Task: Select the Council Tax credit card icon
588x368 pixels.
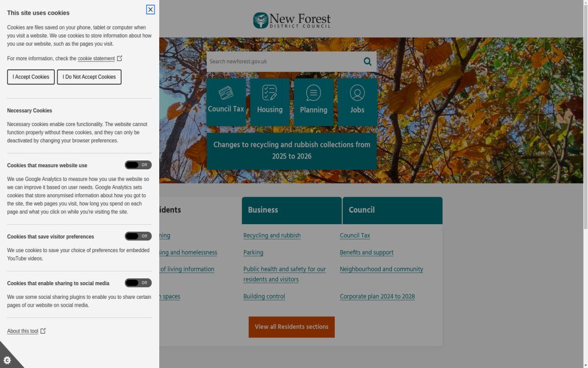Action: 225,92
